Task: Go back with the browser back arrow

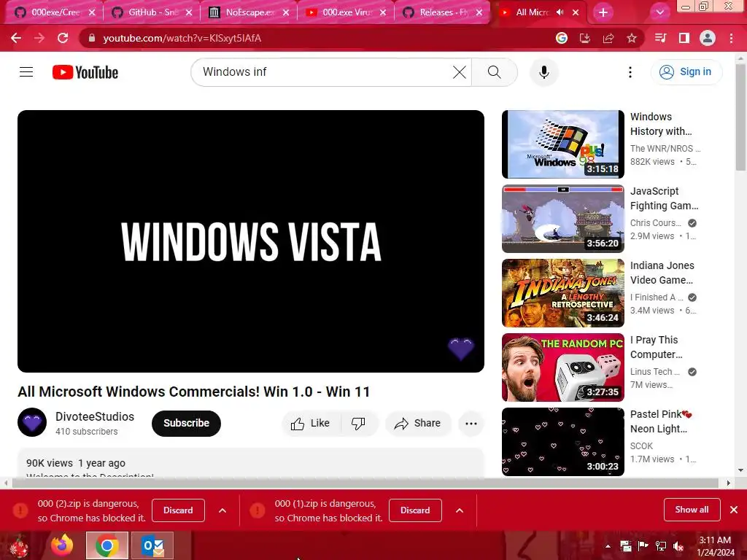Action: pyautogui.click(x=16, y=38)
